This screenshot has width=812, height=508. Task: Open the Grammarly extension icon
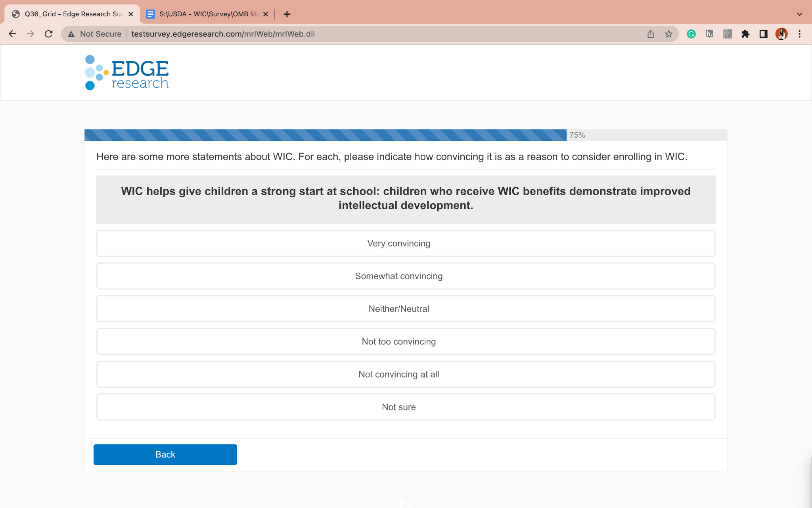point(691,34)
